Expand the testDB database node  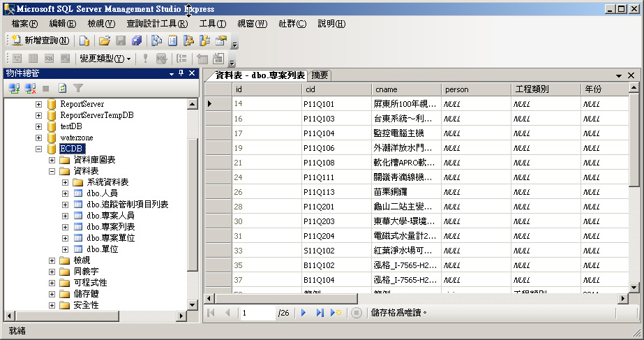38,126
